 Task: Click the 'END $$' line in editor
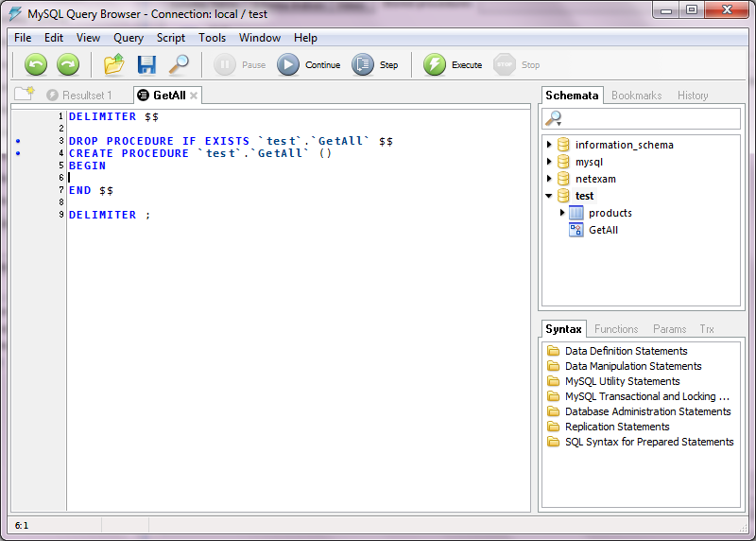coord(91,190)
